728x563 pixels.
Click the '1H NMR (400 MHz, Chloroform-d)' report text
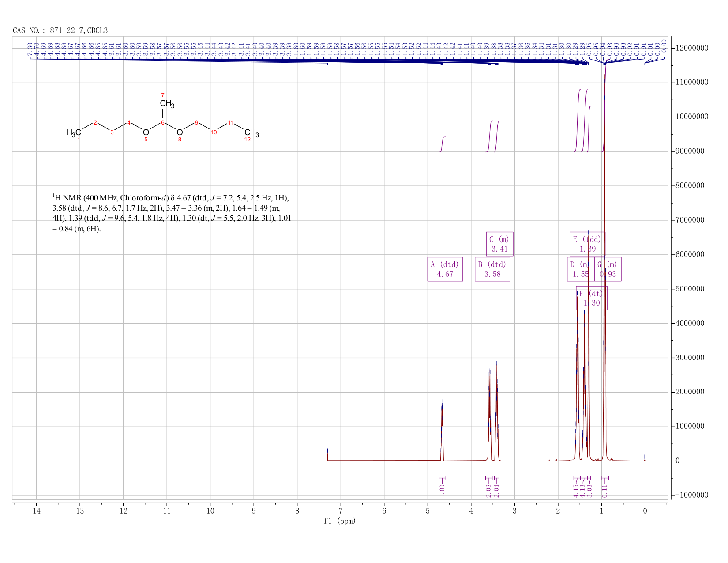(111, 197)
